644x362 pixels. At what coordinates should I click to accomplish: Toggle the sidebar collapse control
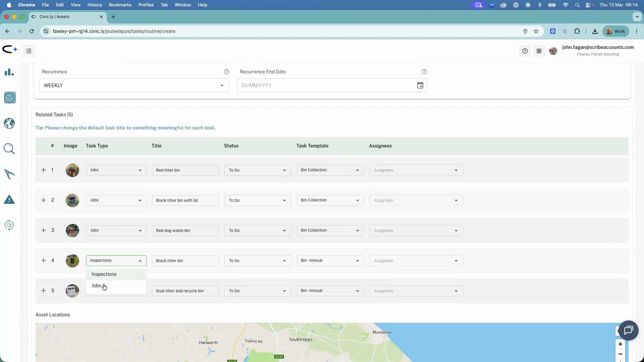tap(29, 51)
